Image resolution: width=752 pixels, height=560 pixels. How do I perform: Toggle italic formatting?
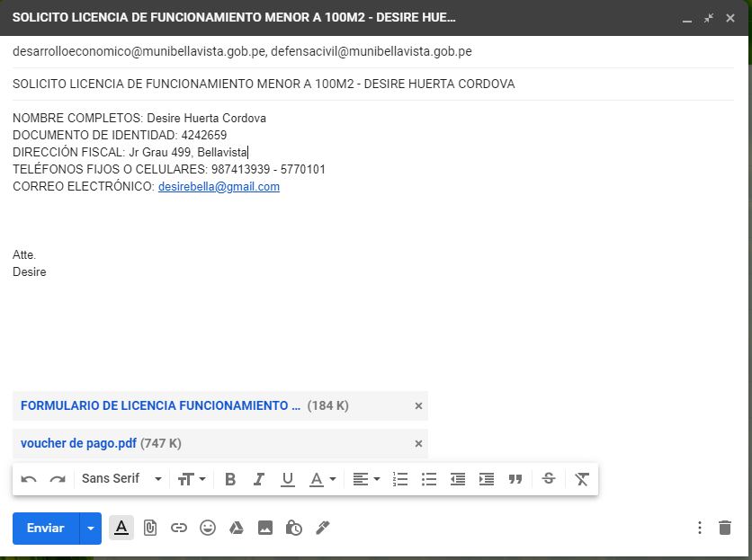point(259,479)
